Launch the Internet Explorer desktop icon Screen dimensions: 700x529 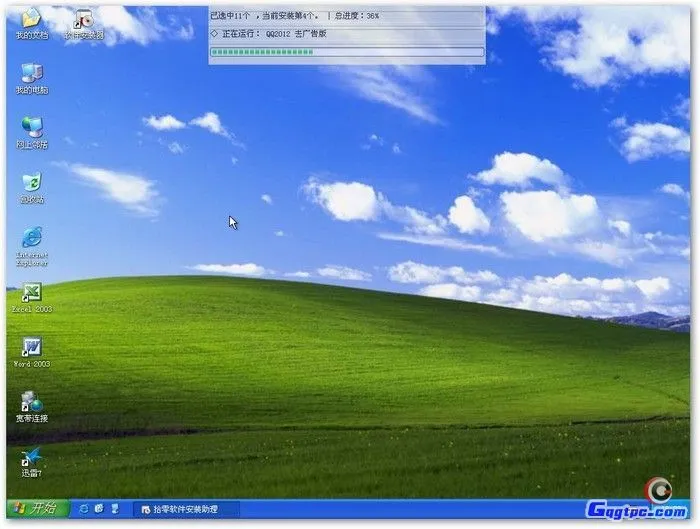[x=32, y=246]
